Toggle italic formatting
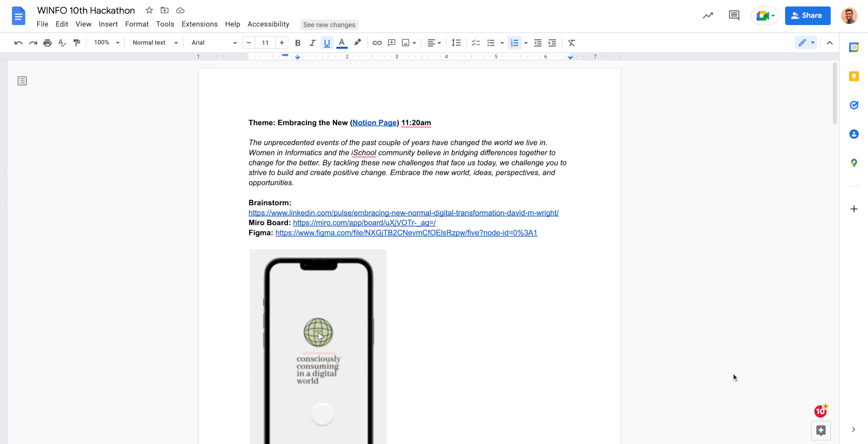The height and width of the screenshot is (444, 868). pyautogui.click(x=312, y=43)
